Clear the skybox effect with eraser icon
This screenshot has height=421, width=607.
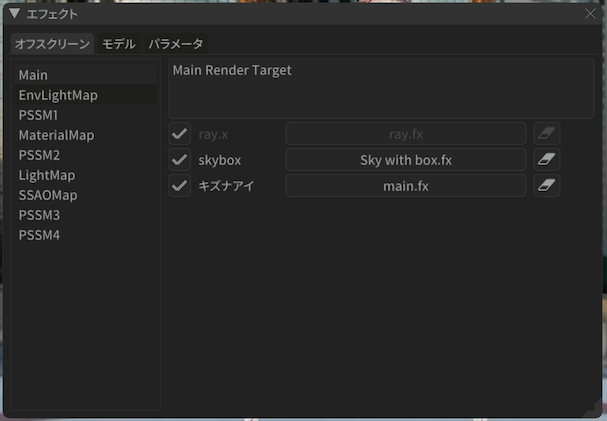point(546,160)
